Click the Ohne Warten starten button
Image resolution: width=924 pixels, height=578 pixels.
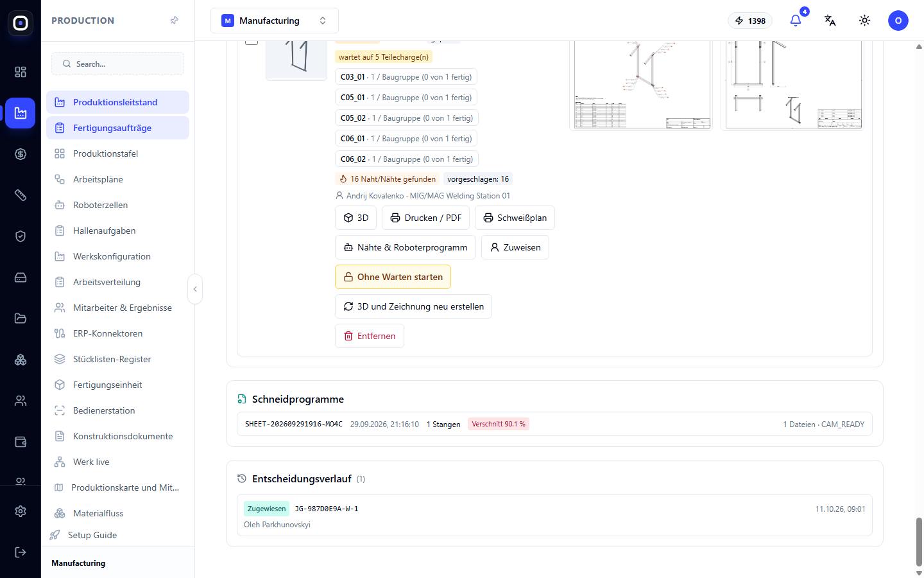(x=393, y=277)
